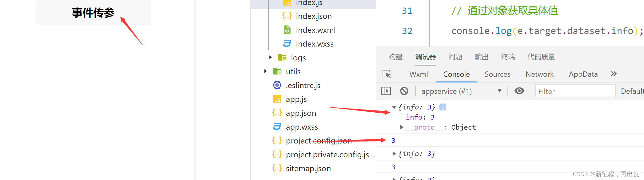Switch to the 终端 panel tab
The image size is (644, 180).
[x=508, y=57]
